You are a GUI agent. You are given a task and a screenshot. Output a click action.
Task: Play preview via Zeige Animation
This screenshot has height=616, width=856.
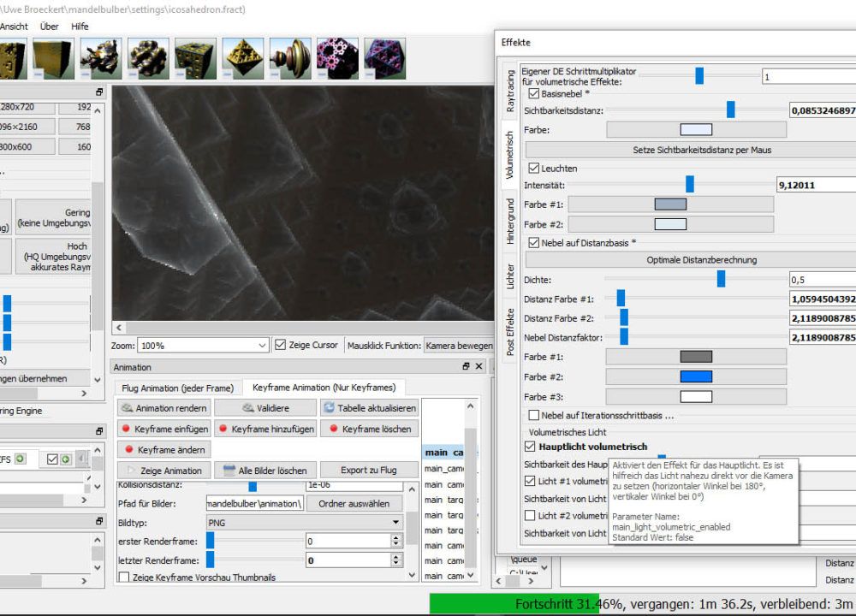(x=163, y=471)
